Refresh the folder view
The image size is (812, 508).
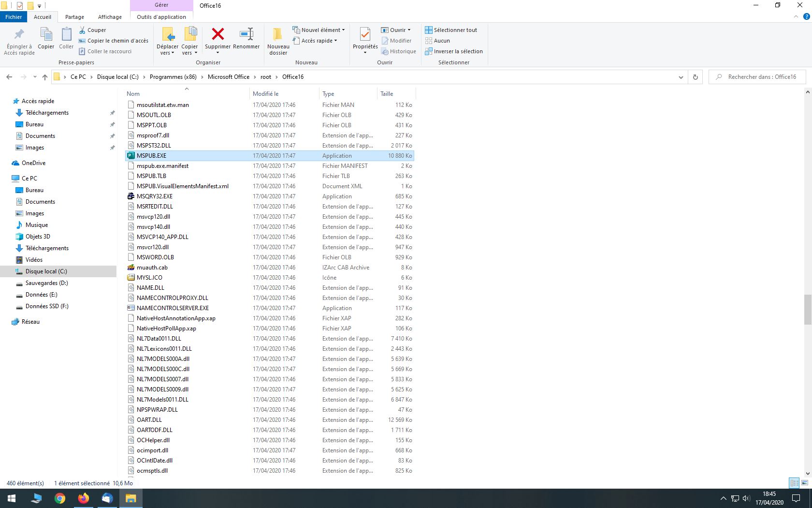(696, 77)
